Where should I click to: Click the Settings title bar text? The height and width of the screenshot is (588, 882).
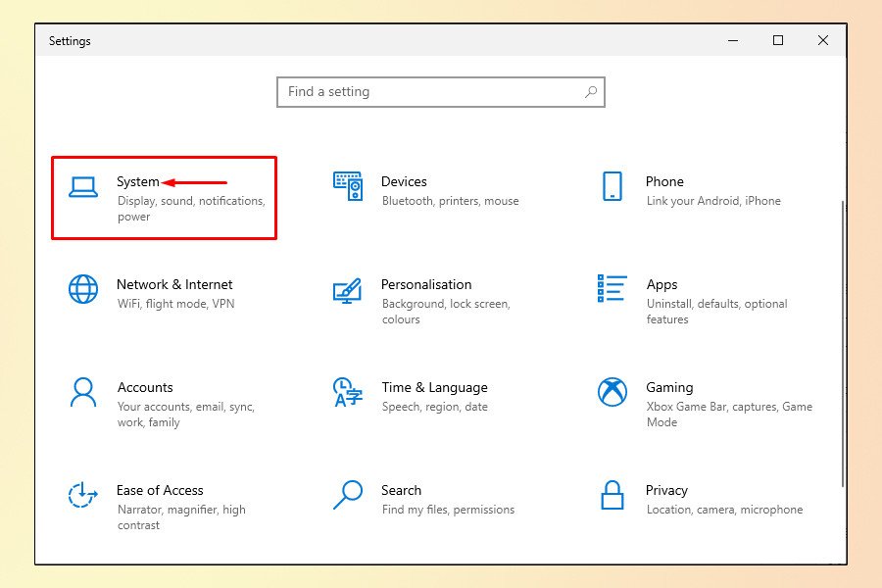point(70,40)
